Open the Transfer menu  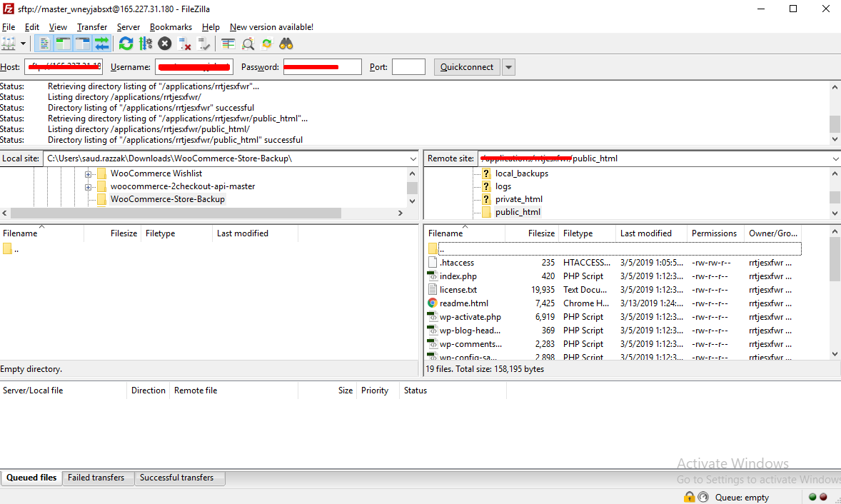point(92,27)
